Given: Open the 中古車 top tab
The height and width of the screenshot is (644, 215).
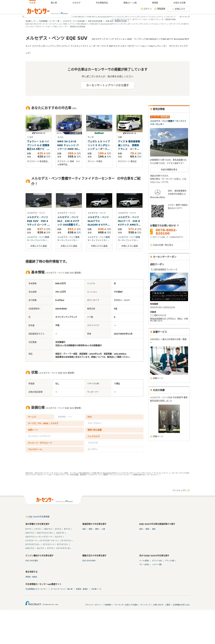Looking at the screenshot, I should [x=32, y=3].
